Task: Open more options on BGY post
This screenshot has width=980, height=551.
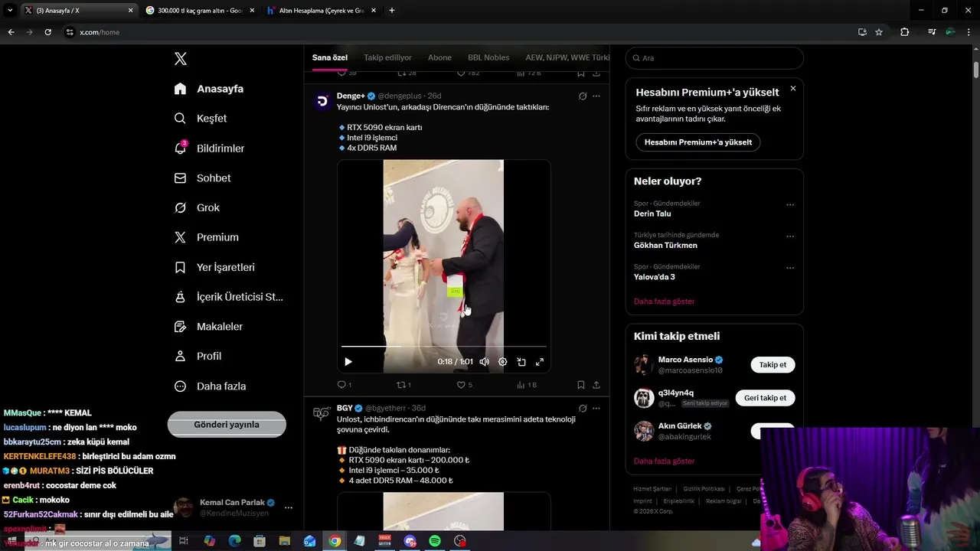Action: click(596, 409)
